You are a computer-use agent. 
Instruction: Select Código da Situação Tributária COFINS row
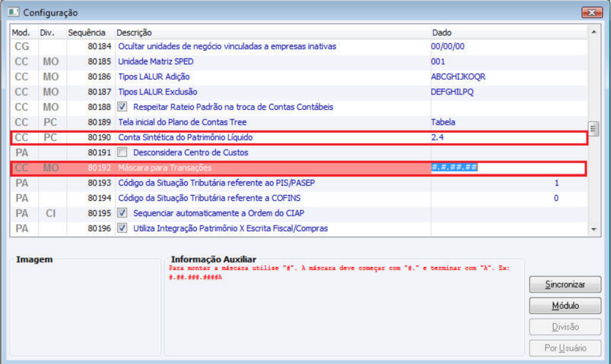coord(299,198)
